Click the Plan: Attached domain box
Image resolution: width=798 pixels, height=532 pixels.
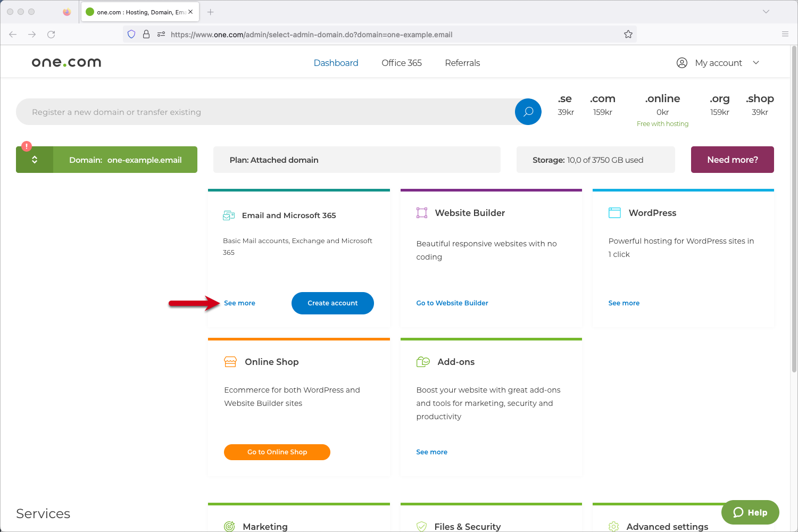pyautogui.click(x=357, y=160)
